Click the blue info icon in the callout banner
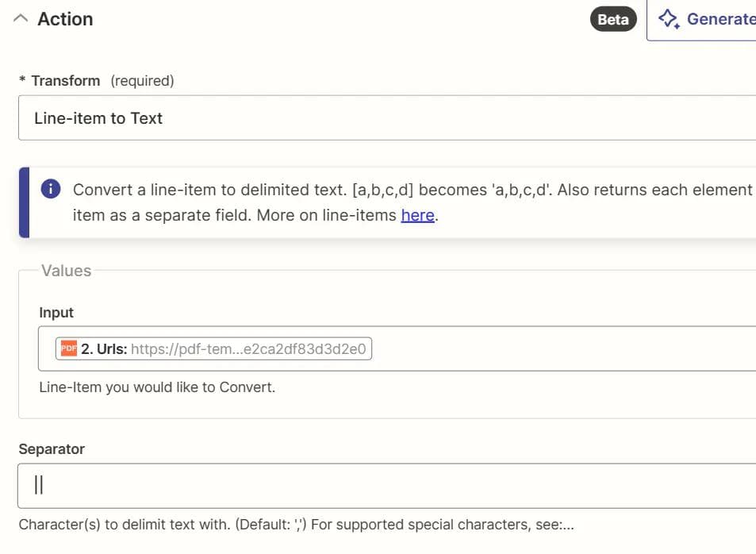This screenshot has height=554, width=756. pyautogui.click(x=50, y=189)
